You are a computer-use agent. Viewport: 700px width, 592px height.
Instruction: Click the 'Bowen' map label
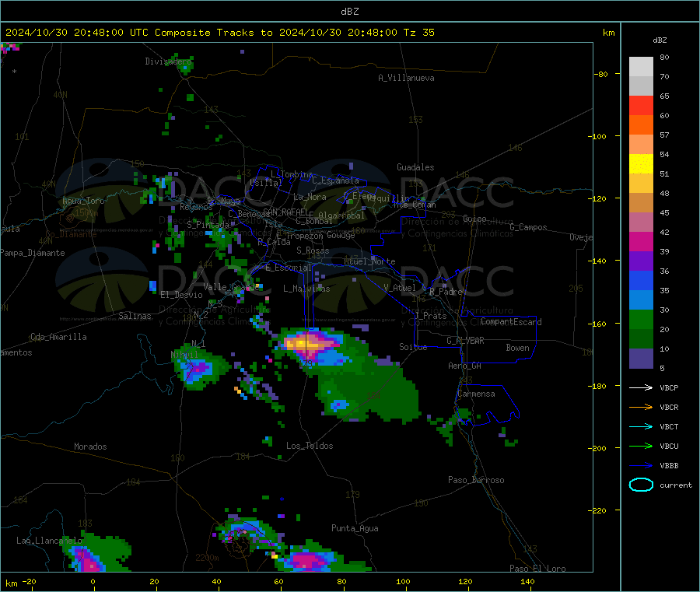[517, 348]
